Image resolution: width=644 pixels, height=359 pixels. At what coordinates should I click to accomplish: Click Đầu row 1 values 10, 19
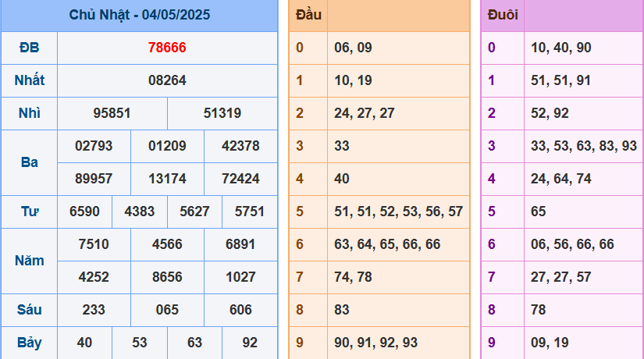[x=353, y=80]
